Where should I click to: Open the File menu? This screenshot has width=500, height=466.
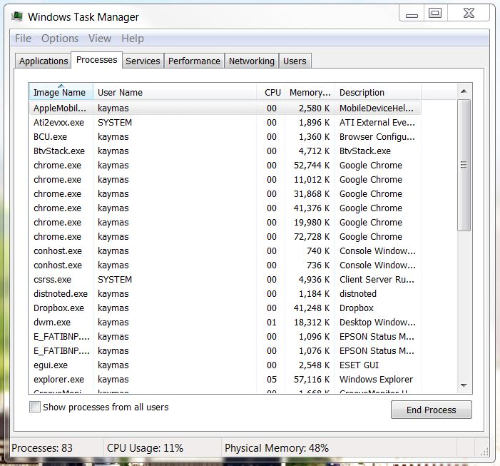(23, 38)
